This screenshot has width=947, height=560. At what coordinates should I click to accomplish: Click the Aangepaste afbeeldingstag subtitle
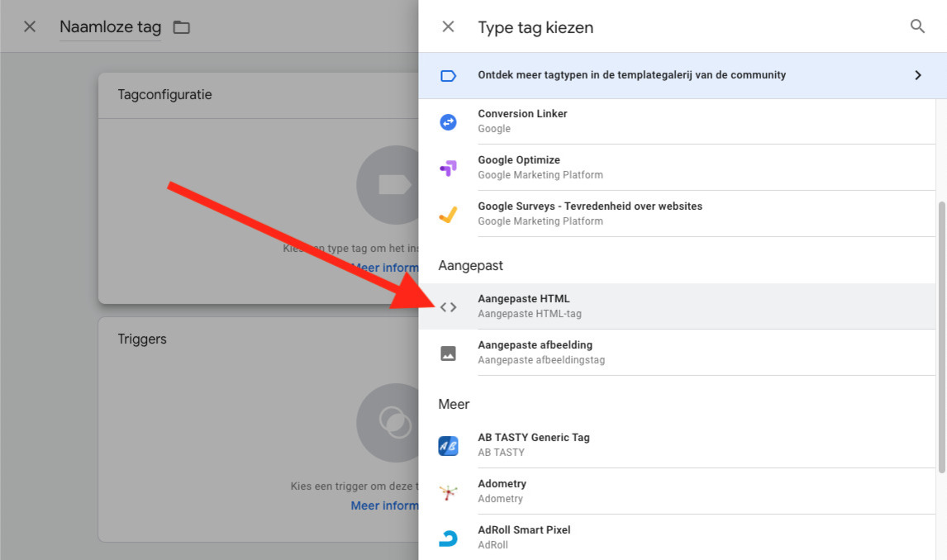pyautogui.click(x=541, y=360)
